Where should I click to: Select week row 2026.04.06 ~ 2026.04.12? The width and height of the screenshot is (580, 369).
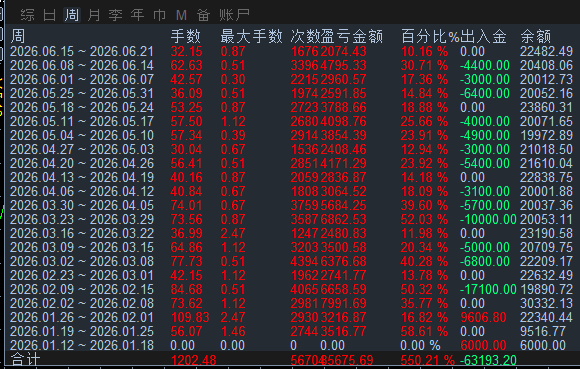click(291, 192)
